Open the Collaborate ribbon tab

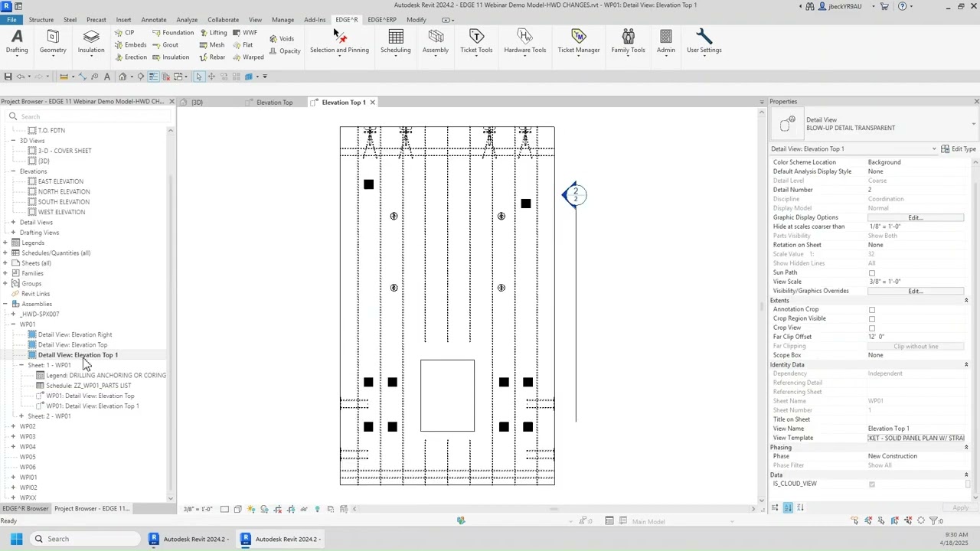[x=224, y=20]
